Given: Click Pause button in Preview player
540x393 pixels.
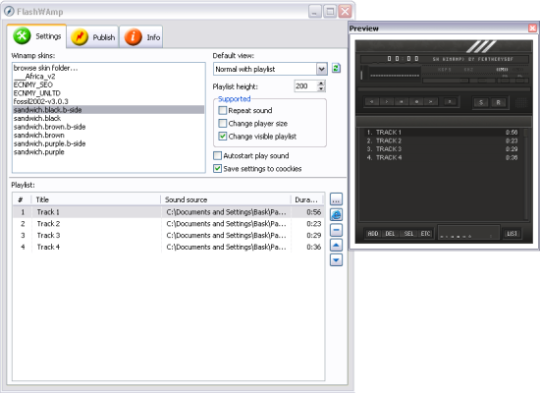Looking at the screenshot, I should pos(401,102).
